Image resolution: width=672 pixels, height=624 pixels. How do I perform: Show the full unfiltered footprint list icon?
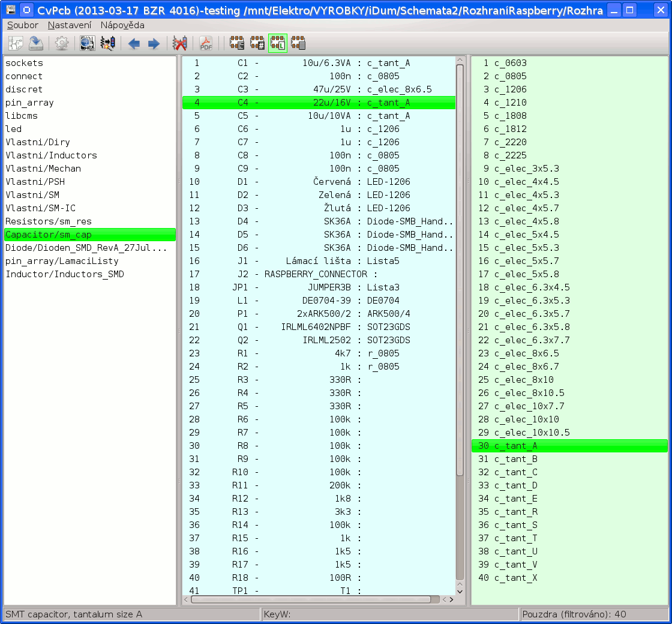298,43
